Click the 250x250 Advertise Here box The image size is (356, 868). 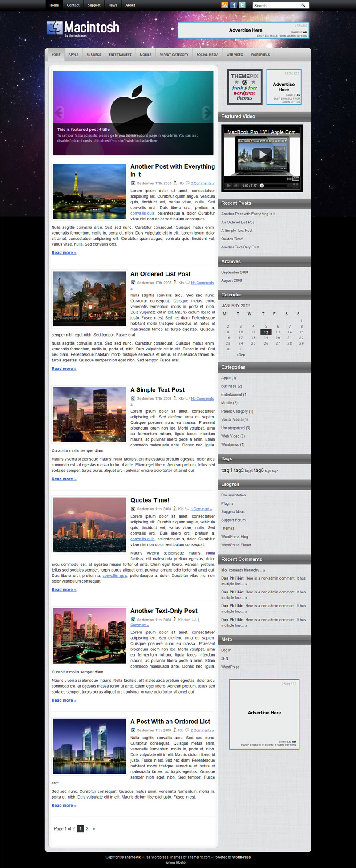click(264, 714)
